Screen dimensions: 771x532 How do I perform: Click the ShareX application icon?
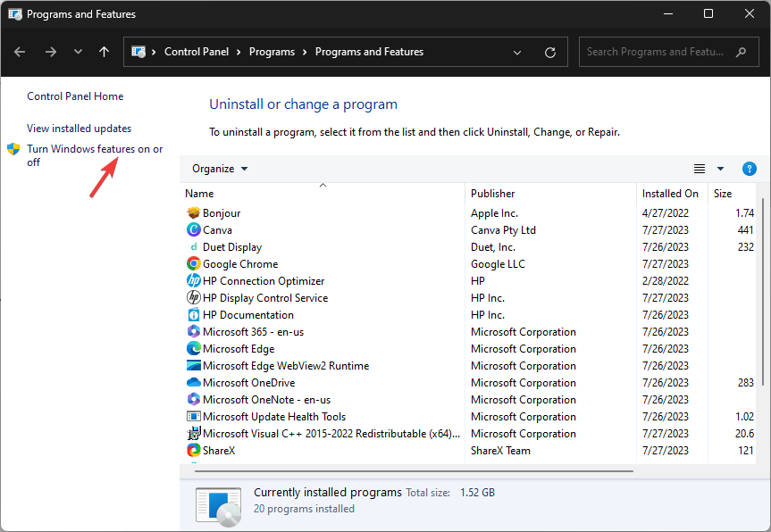(x=194, y=450)
